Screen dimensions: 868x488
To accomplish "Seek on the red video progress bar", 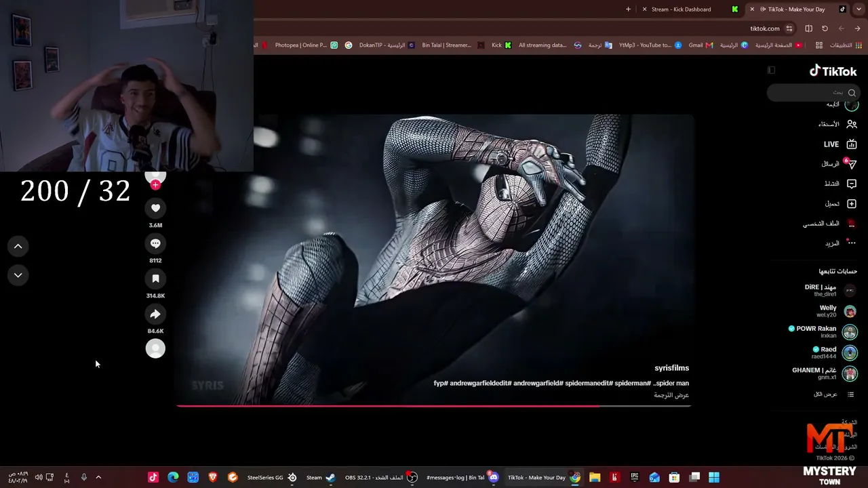I will pos(434,406).
